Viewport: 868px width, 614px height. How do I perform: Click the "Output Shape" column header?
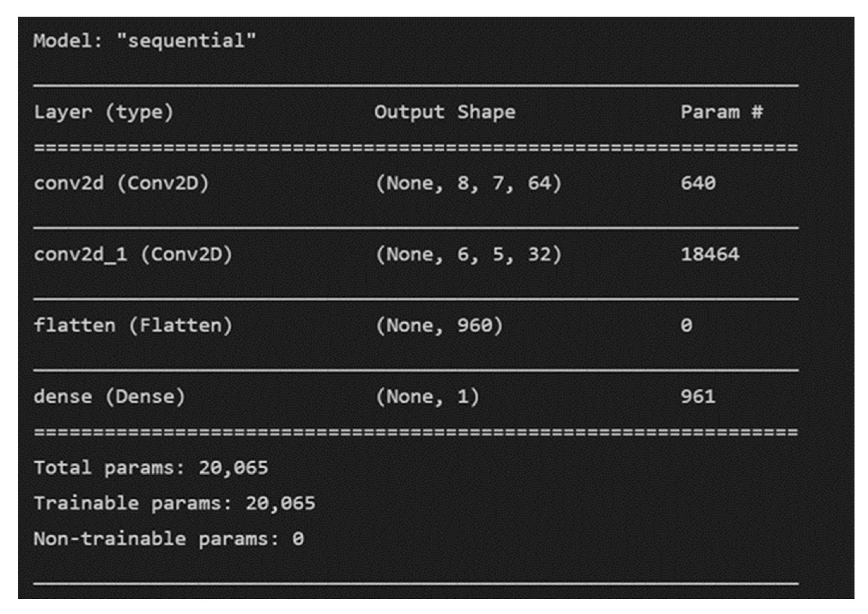445,112
